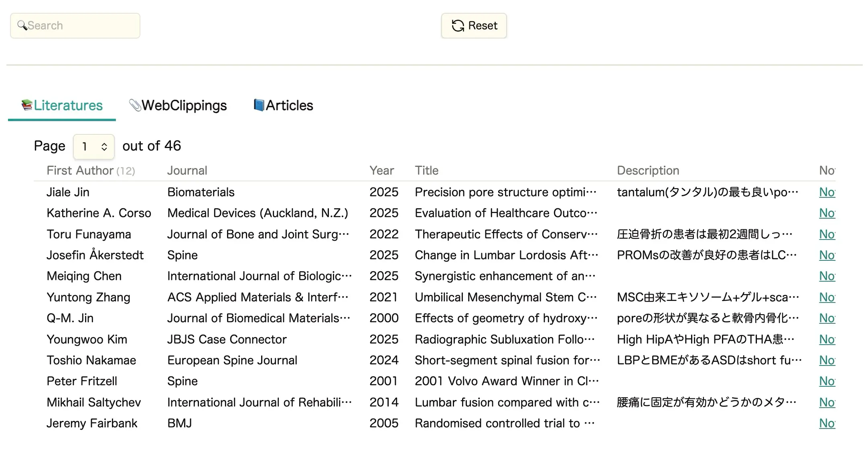The width and height of the screenshot is (868, 463).
Task: Click the Reset refresh arrows icon
Action: tap(458, 26)
